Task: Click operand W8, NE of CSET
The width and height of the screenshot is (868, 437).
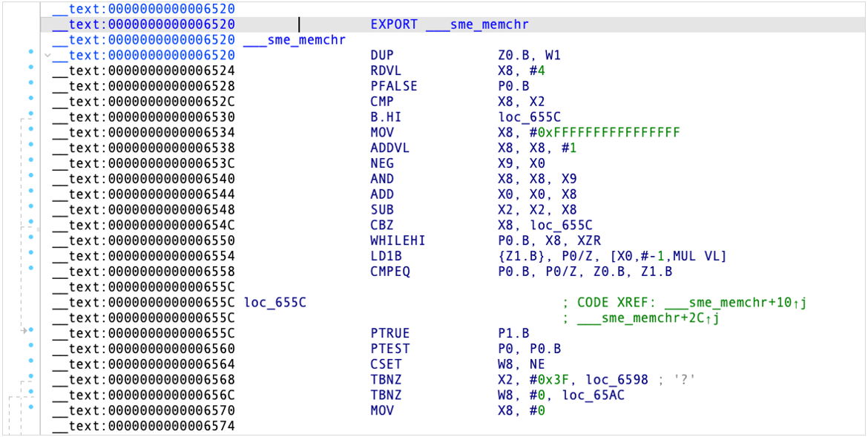Action: point(522,364)
